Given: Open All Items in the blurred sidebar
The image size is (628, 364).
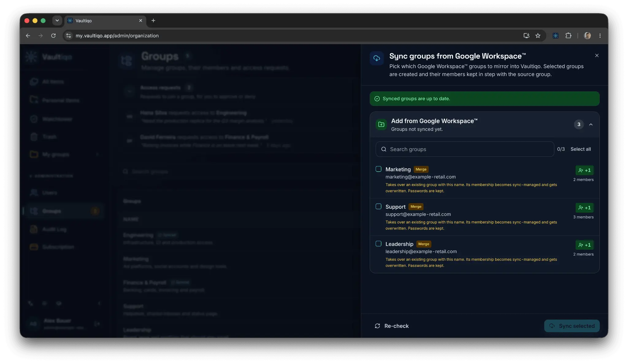Looking at the screenshot, I should coord(53,82).
